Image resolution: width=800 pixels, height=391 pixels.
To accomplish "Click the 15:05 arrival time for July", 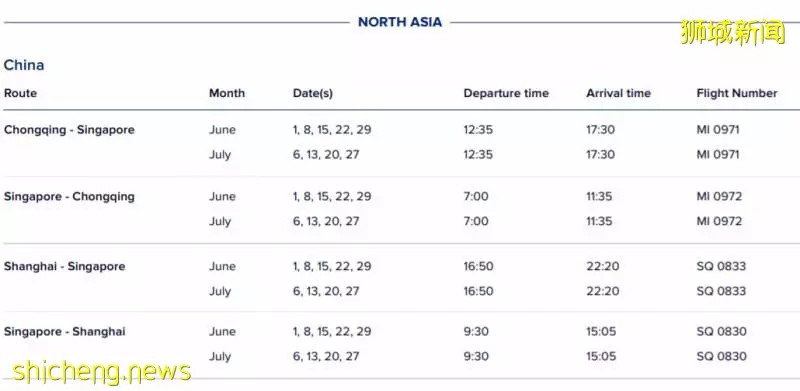I will coord(601,356).
